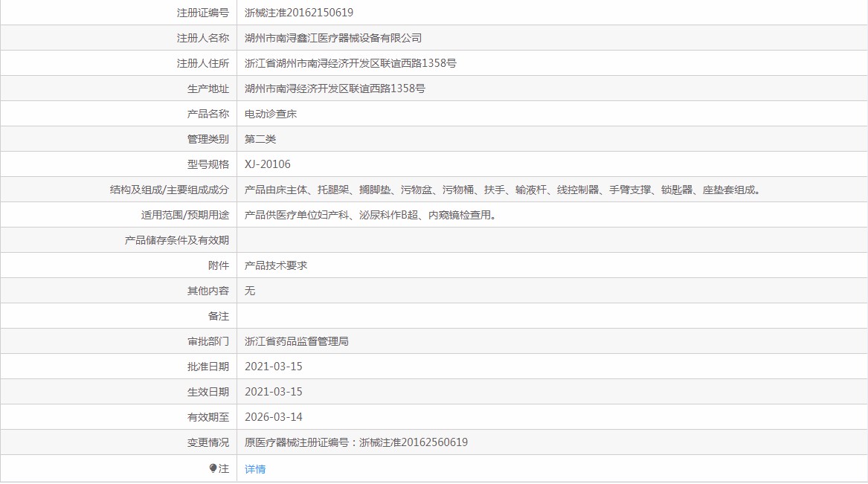Open the 详情 link in the 注 row
868x484 pixels.
(x=255, y=469)
